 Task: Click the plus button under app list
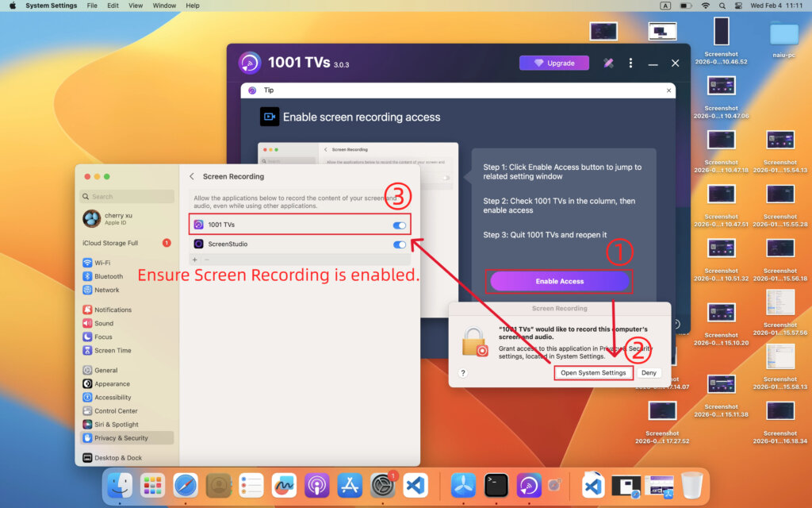[x=195, y=260]
